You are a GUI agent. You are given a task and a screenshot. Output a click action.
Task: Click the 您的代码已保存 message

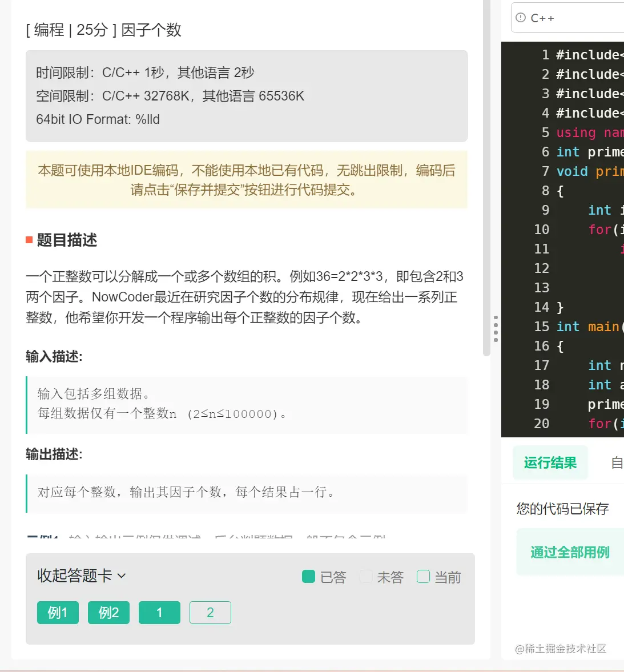[563, 509]
